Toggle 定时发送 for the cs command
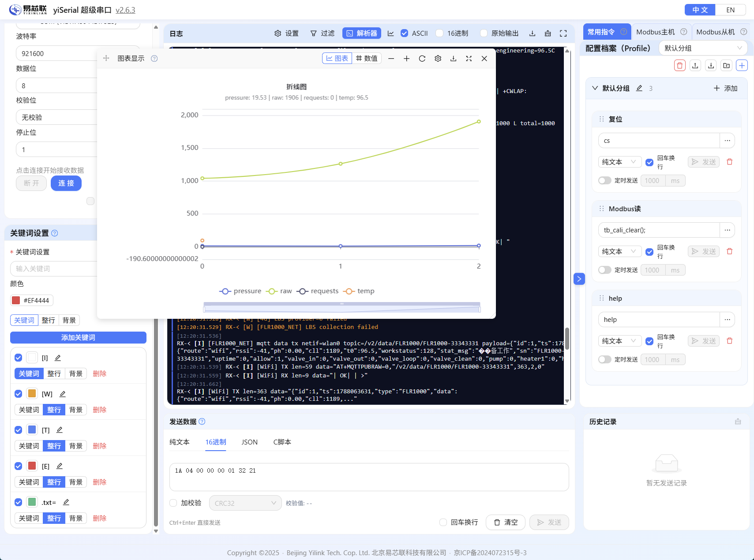This screenshot has height=560, width=754. 604,180
